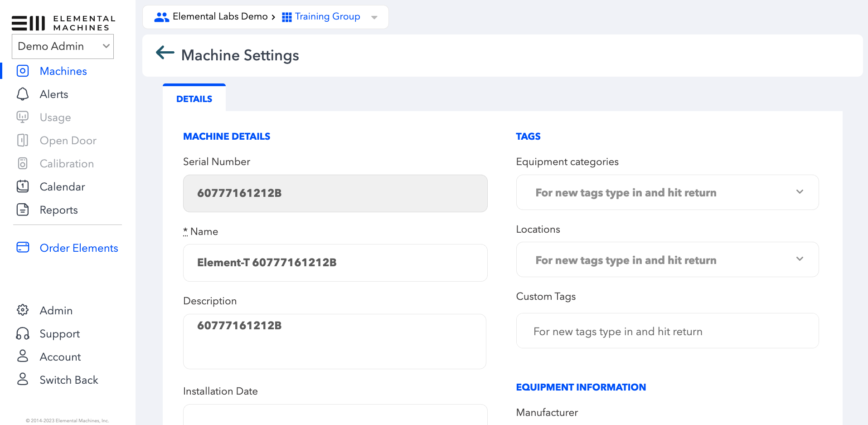This screenshot has width=868, height=425.
Task: Click the Switch Back person icon
Action: coord(23,379)
